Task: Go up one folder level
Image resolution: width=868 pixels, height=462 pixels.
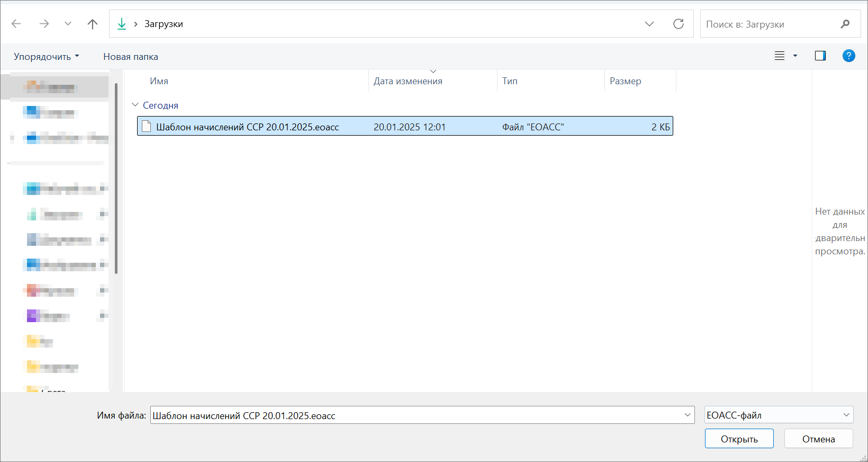Action: [x=93, y=24]
